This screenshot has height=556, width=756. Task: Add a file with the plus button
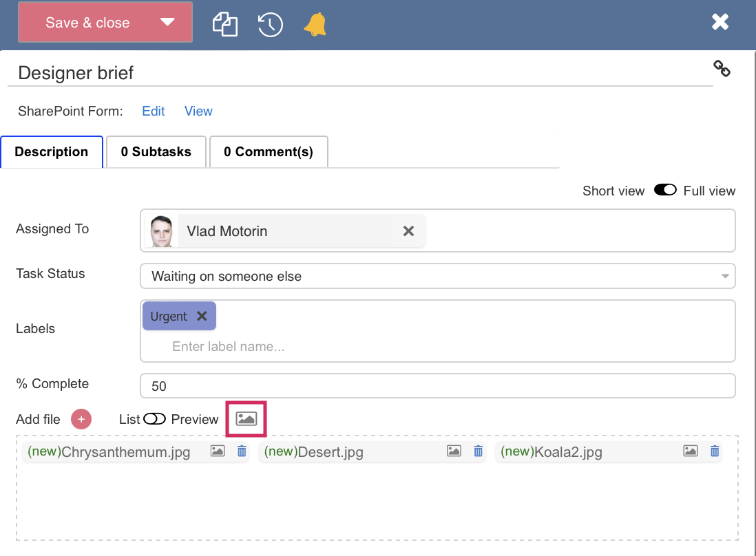pyautogui.click(x=81, y=419)
